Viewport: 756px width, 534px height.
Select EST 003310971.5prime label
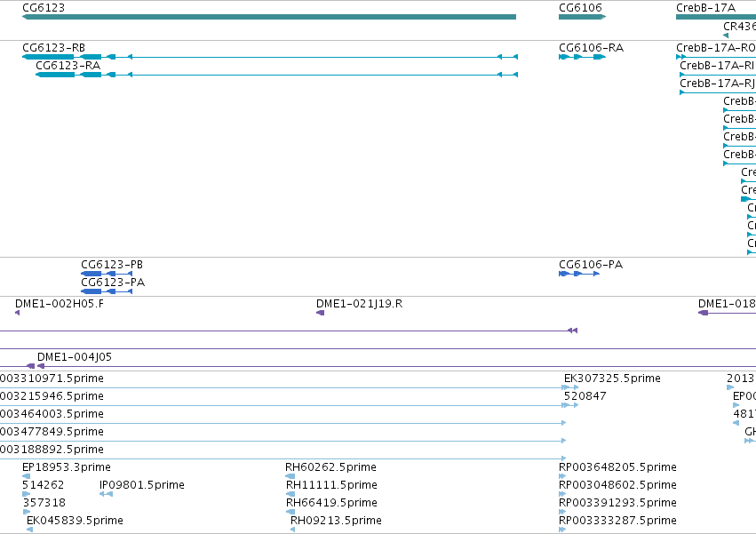pos(52,379)
